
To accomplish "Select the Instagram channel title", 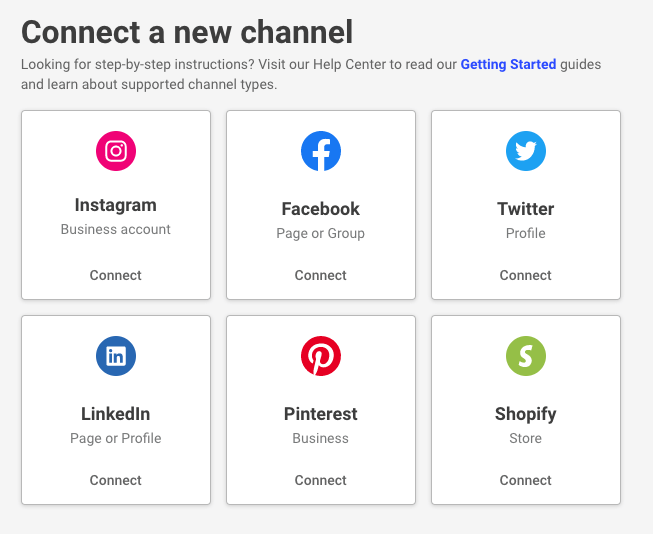I will coord(116,205).
